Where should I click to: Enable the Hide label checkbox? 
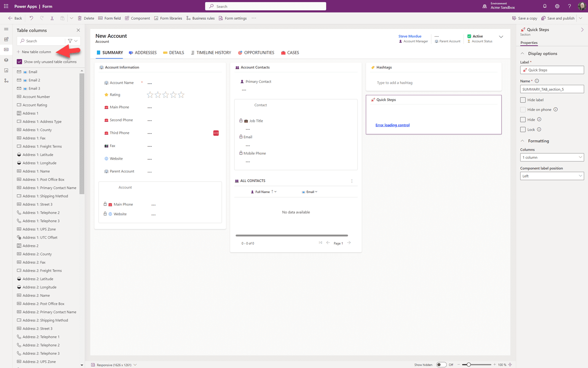(523, 100)
